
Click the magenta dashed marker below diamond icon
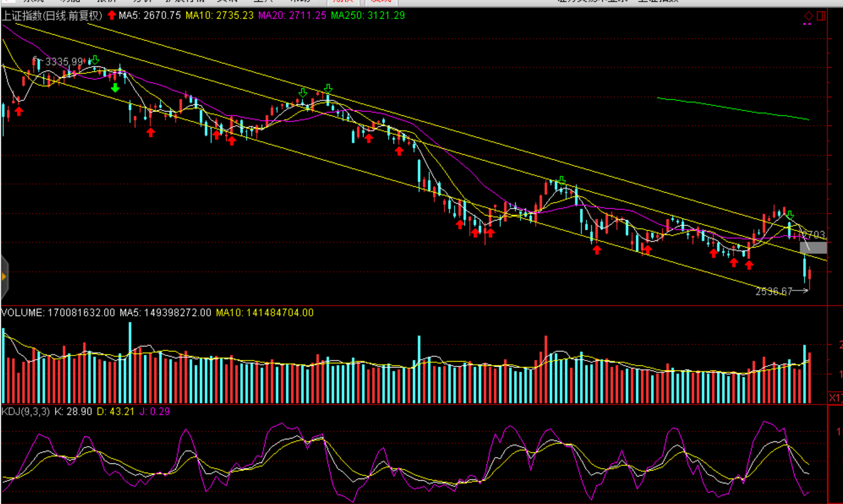click(x=807, y=24)
